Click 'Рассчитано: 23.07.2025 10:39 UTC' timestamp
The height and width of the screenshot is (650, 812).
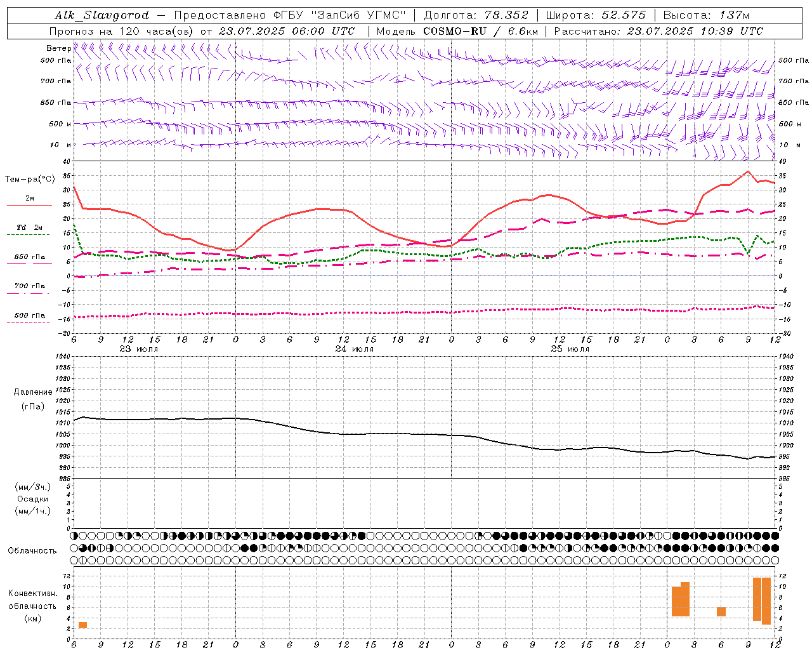point(658,31)
